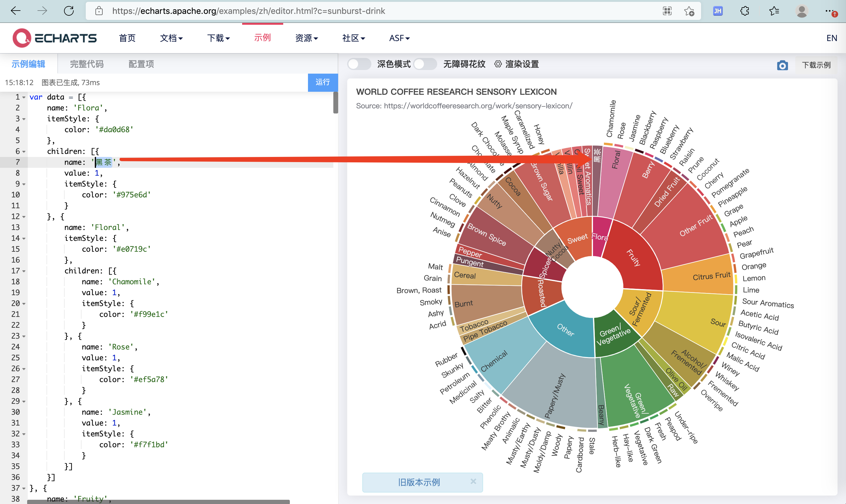This screenshot has width=846, height=504.
Task: Take a chart screenshot with camera icon
Action: click(782, 65)
